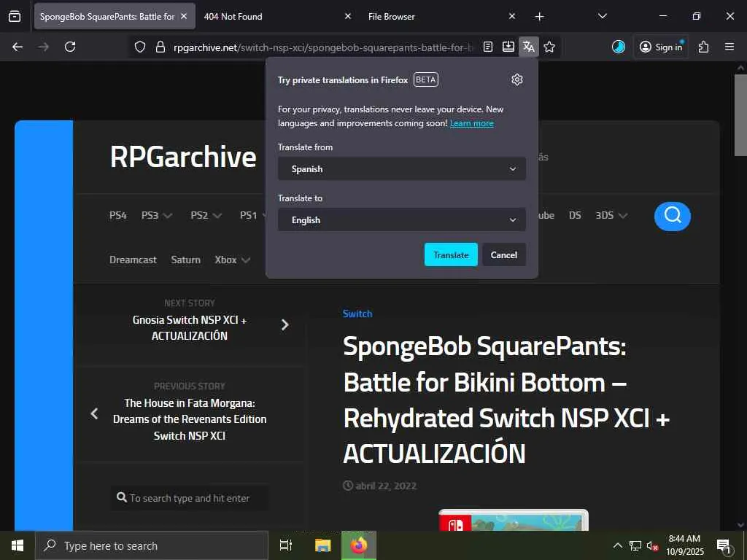Close the File Browser tab
747x560 pixels.
[511, 16]
